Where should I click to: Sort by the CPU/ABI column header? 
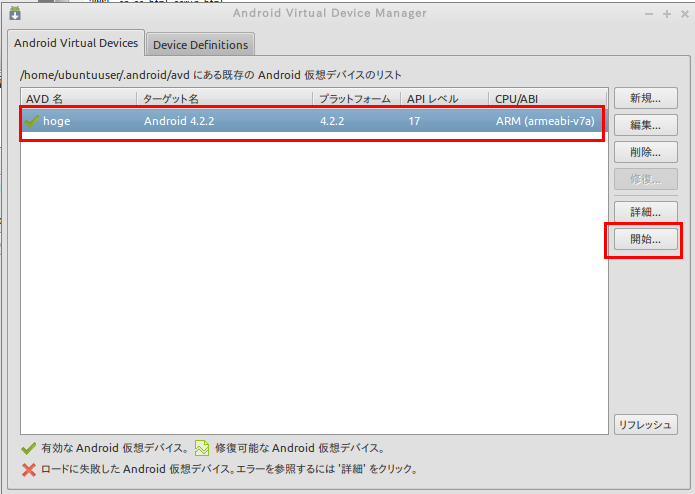tap(547, 99)
